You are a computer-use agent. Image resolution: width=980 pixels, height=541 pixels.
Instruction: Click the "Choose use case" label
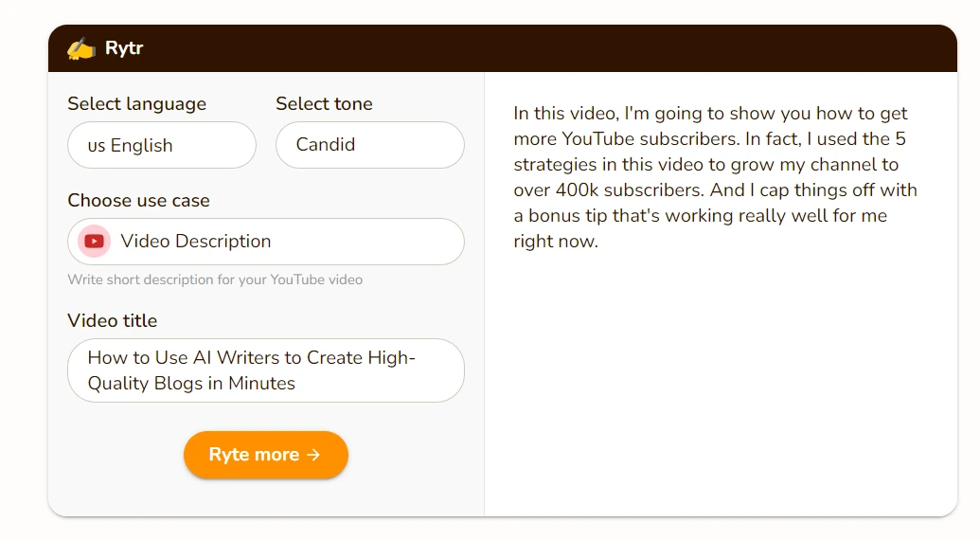[x=138, y=201]
